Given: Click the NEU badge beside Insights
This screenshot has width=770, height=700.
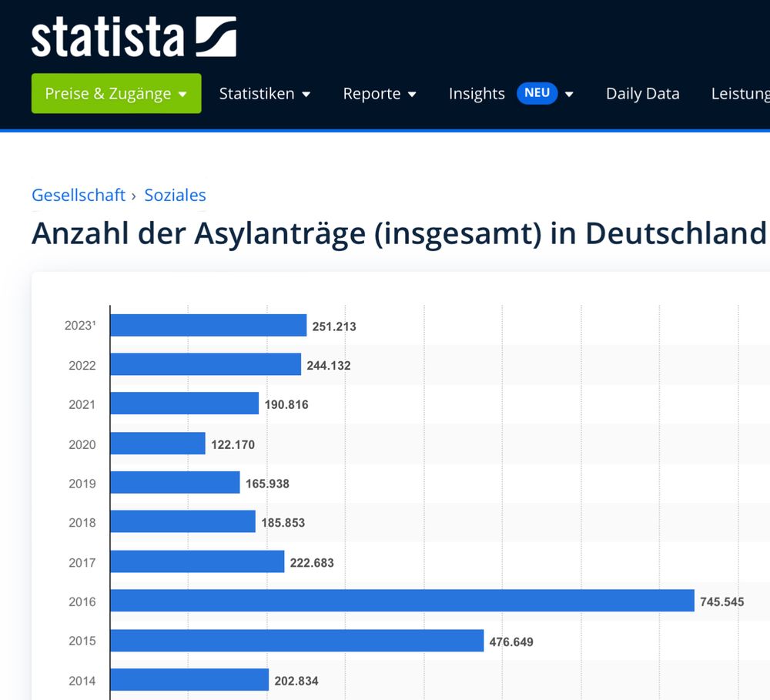Looking at the screenshot, I should click(537, 93).
